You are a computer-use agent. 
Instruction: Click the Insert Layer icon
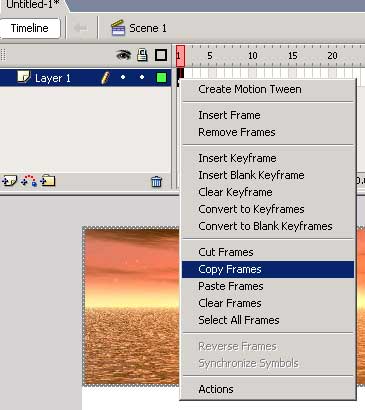[x=9, y=181]
